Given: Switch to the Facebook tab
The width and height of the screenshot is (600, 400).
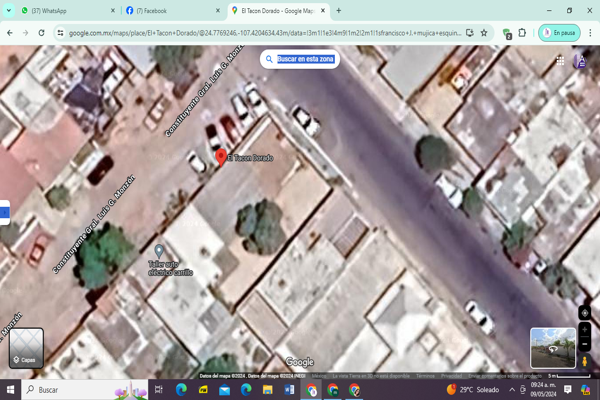Looking at the screenshot, I should pos(168,10).
